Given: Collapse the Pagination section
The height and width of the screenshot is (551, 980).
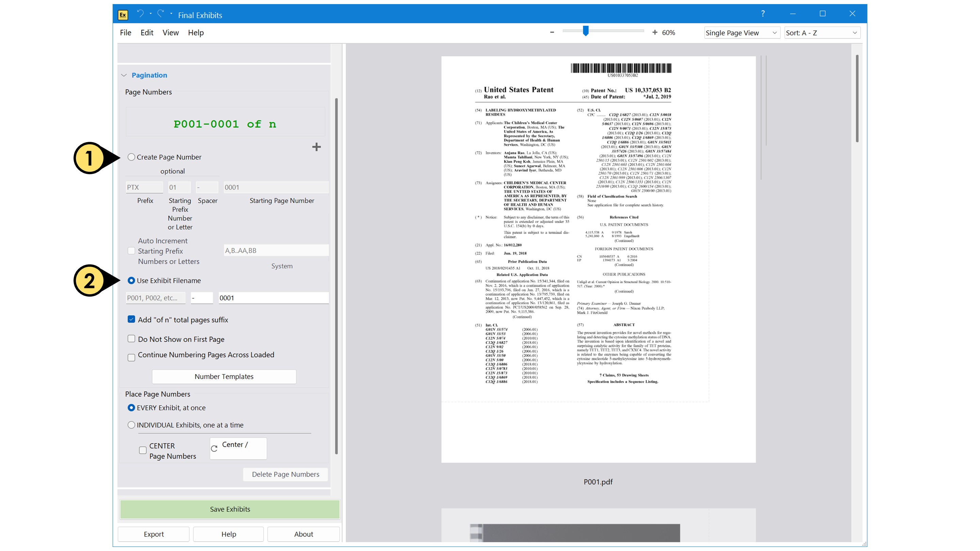Looking at the screenshot, I should click(124, 75).
